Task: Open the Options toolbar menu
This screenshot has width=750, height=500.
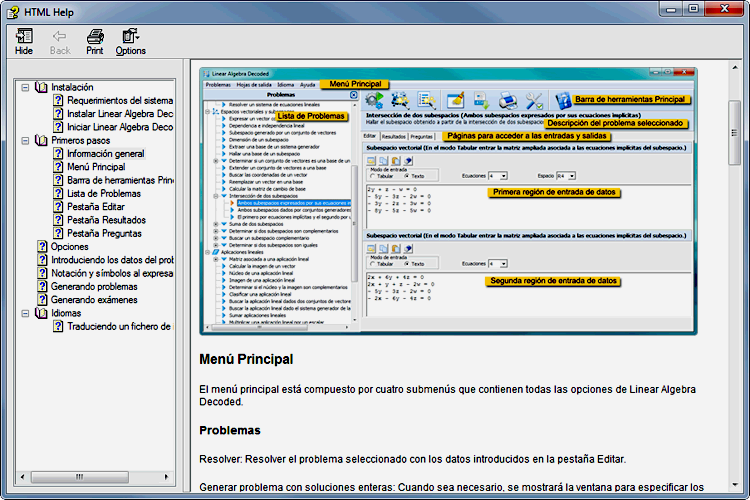Action: click(x=131, y=42)
